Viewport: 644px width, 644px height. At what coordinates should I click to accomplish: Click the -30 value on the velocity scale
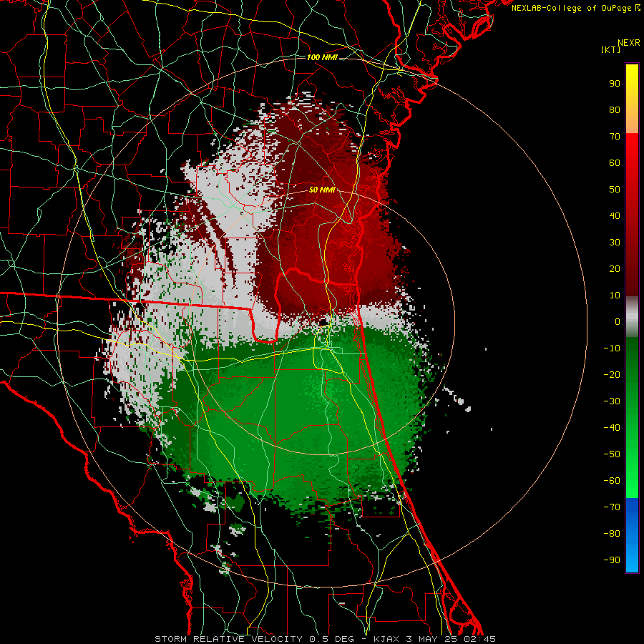click(x=612, y=401)
